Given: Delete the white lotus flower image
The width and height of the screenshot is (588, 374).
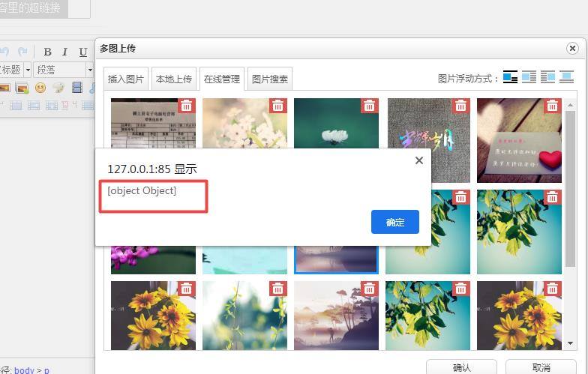Looking at the screenshot, I should 369,106.
